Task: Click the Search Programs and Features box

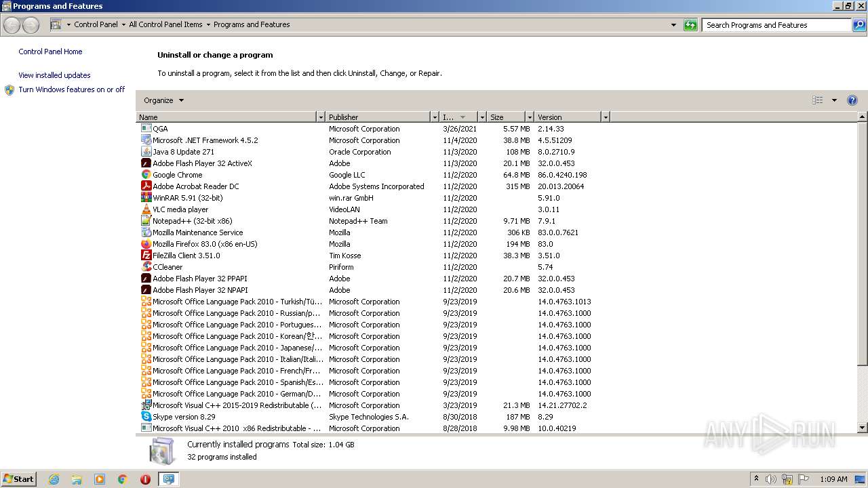Action: 776,25
